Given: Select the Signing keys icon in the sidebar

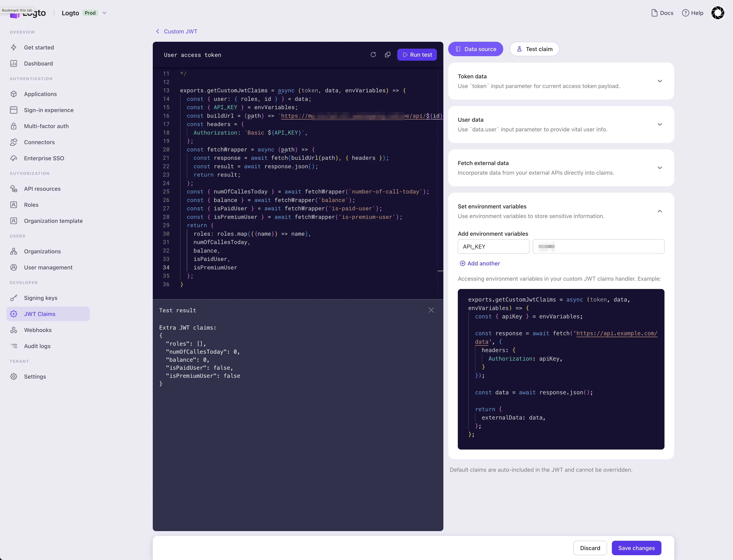Looking at the screenshot, I should click(14, 298).
